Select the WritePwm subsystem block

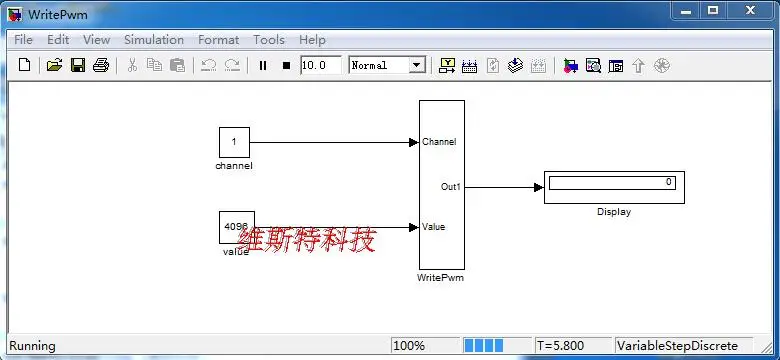(x=442, y=184)
